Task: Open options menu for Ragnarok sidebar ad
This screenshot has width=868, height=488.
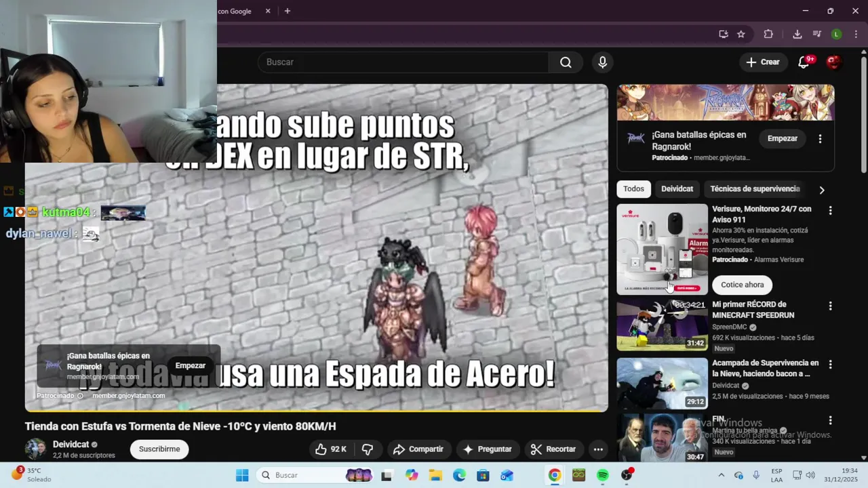Action: (820, 138)
